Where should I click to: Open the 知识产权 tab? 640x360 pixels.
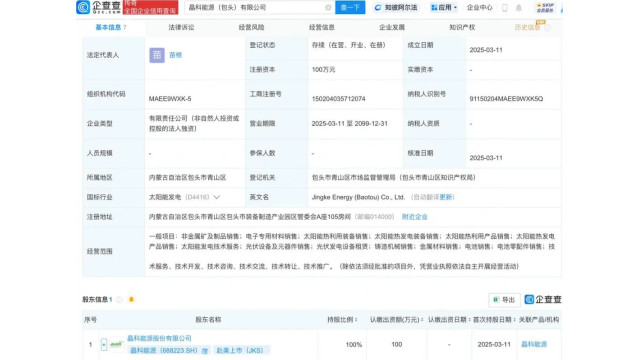point(462,27)
